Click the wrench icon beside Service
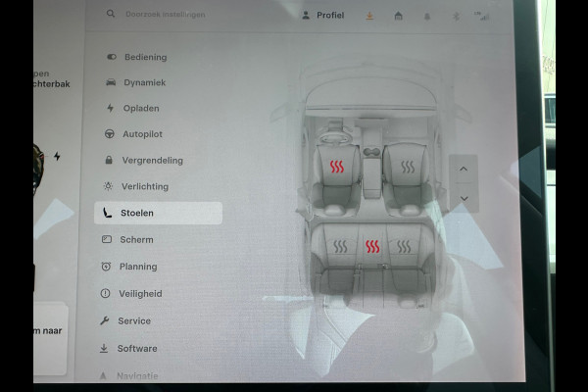Screen dimensions: 588x392 [105, 320]
